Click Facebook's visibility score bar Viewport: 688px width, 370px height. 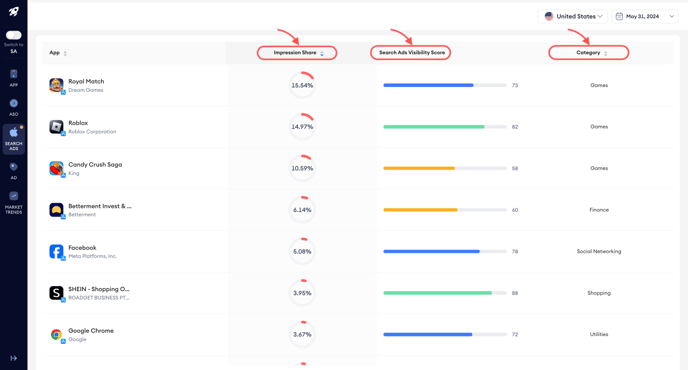click(x=445, y=251)
